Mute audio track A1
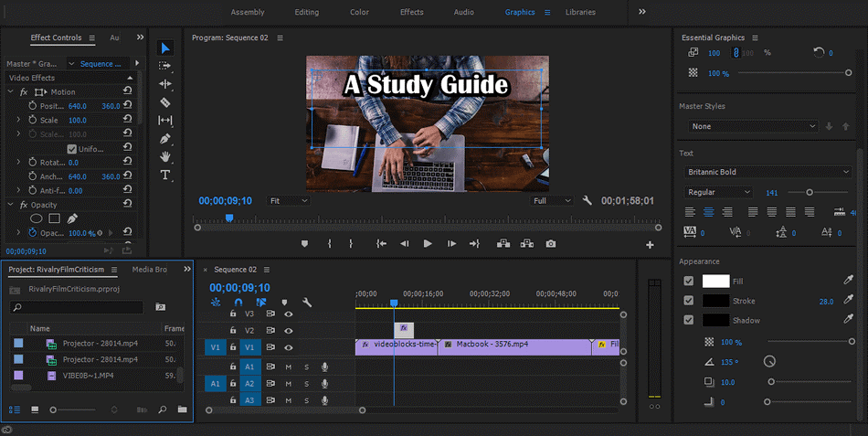The height and width of the screenshot is (436, 868). point(289,367)
